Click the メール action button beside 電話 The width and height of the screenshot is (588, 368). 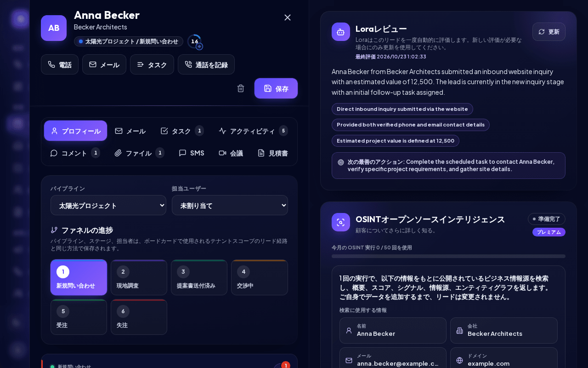(104, 64)
